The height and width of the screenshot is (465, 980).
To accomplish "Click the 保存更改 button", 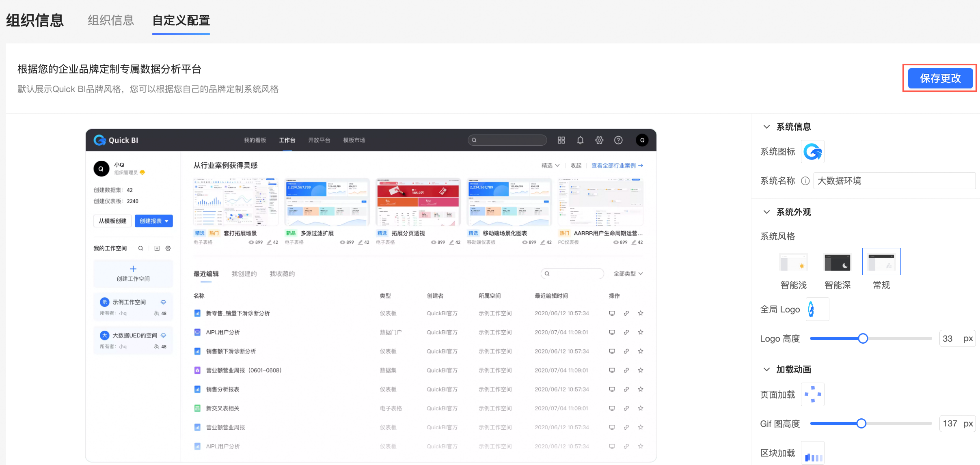I will [940, 78].
